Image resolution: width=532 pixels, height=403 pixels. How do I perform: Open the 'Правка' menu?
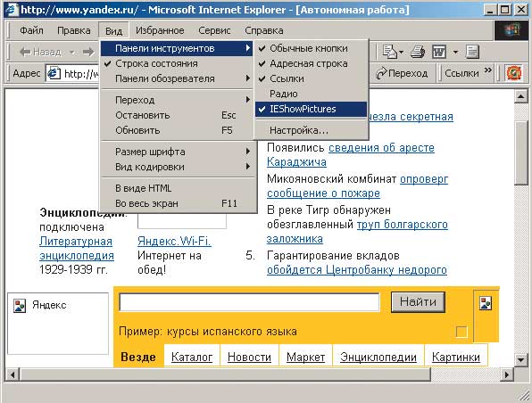(73, 30)
